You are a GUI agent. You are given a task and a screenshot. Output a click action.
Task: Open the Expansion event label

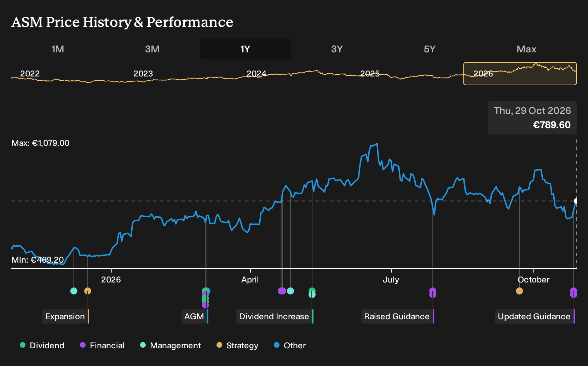coord(65,316)
